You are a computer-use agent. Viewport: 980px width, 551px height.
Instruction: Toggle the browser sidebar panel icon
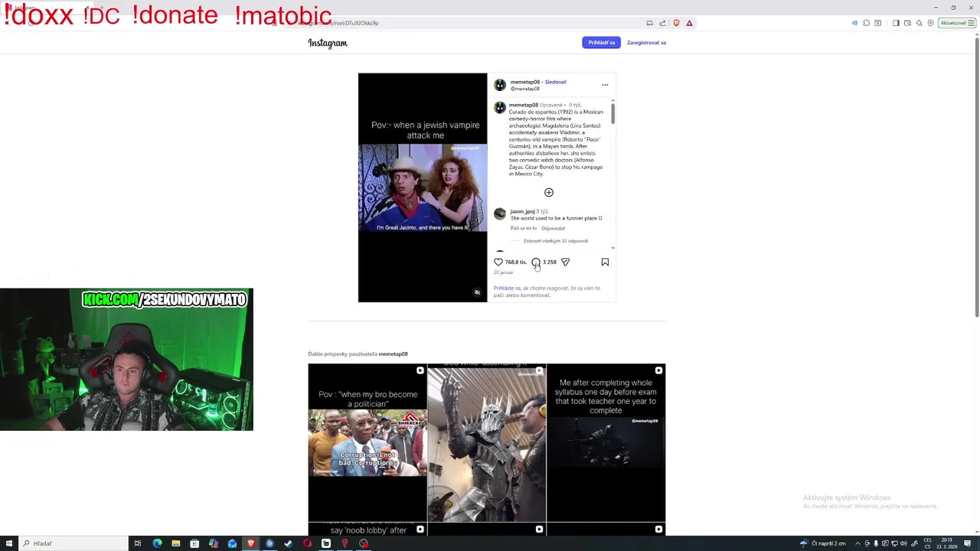click(896, 23)
